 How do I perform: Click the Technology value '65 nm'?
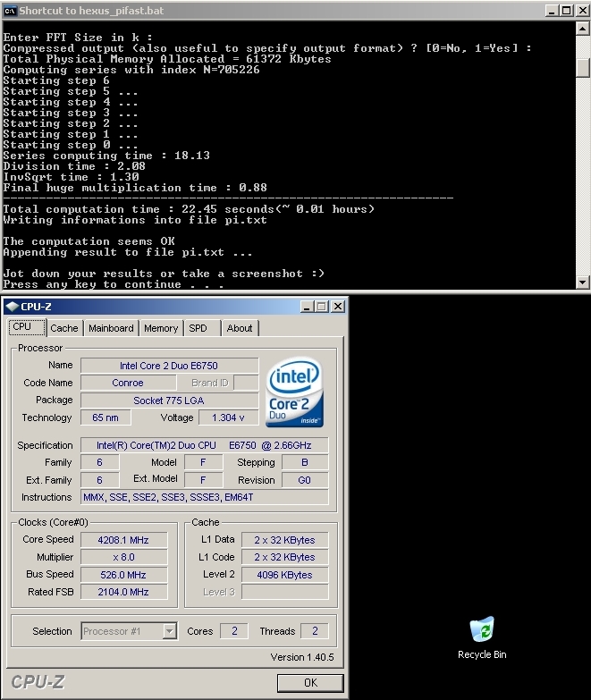[x=106, y=417]
